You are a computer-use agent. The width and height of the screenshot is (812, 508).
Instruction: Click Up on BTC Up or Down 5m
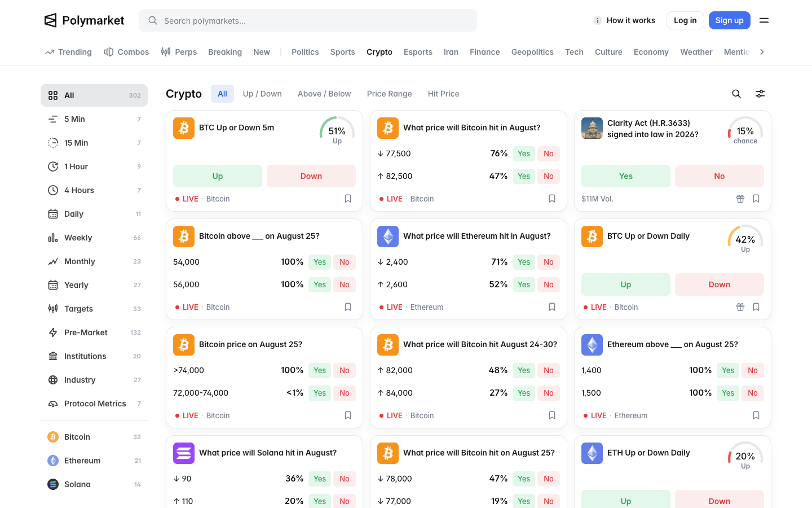[218, 176]
